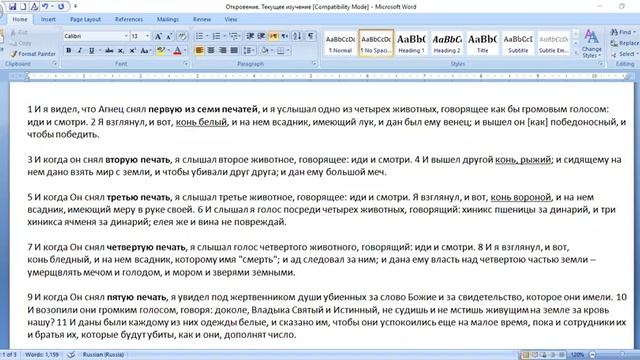
Task: Toggle right-to-left text direction
Action: coord(284,36)
